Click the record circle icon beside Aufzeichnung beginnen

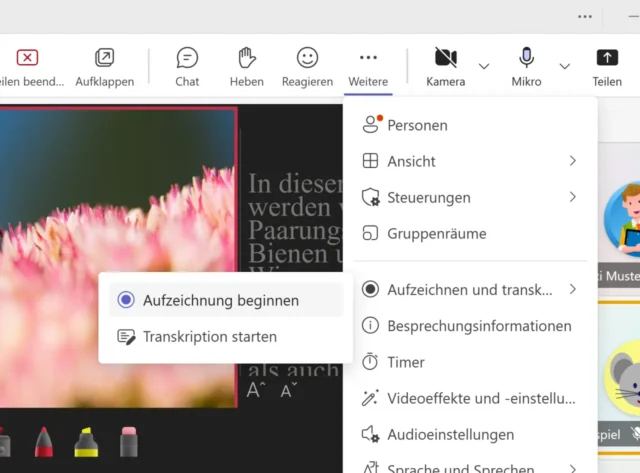tap(126, 300)
